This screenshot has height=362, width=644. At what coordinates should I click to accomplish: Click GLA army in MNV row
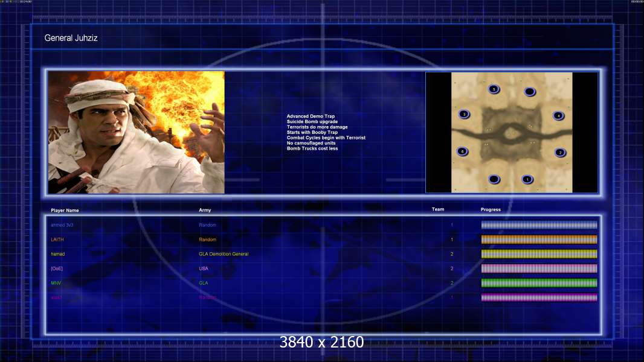204,283
